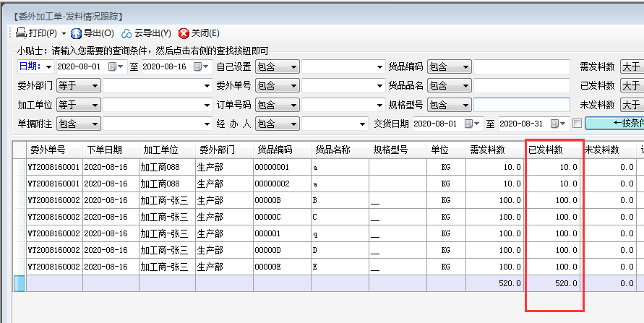Expand the 货品编码 operator dropdown (包含)
The image size is (644, 323).
coord(465,67)
